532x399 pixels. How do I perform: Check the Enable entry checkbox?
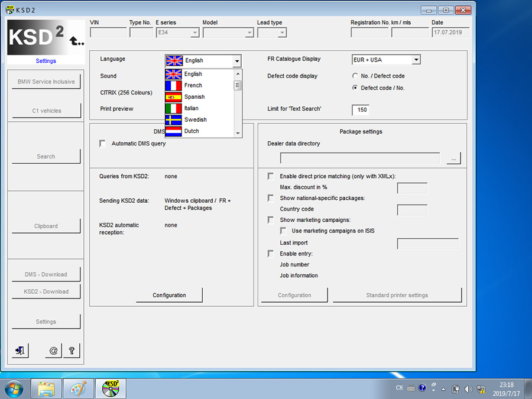tap(270, 254)
